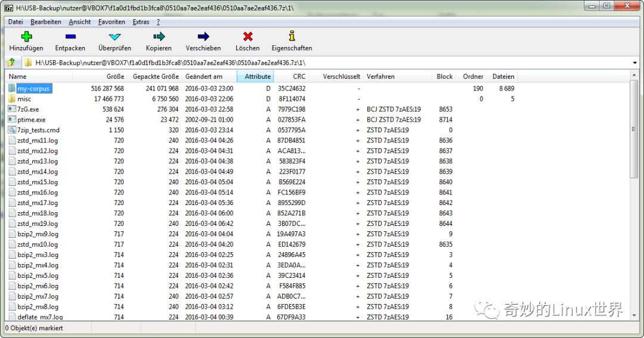Image resolution: width=644 pixels, height=338 pixels.
Task: Open the ? help menu
Action: [x=158, y=22]
